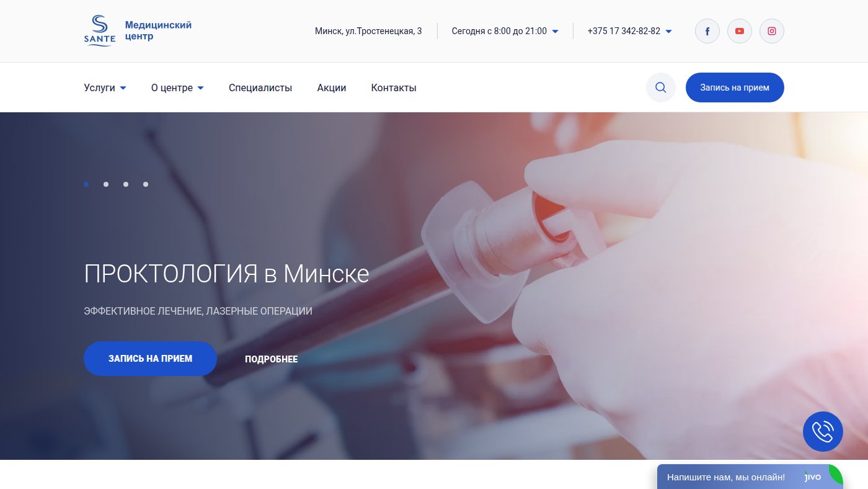Viewport: 868px width, 489px height.
Task: Expand the working hours dropdown
Action: pos(505,31)
